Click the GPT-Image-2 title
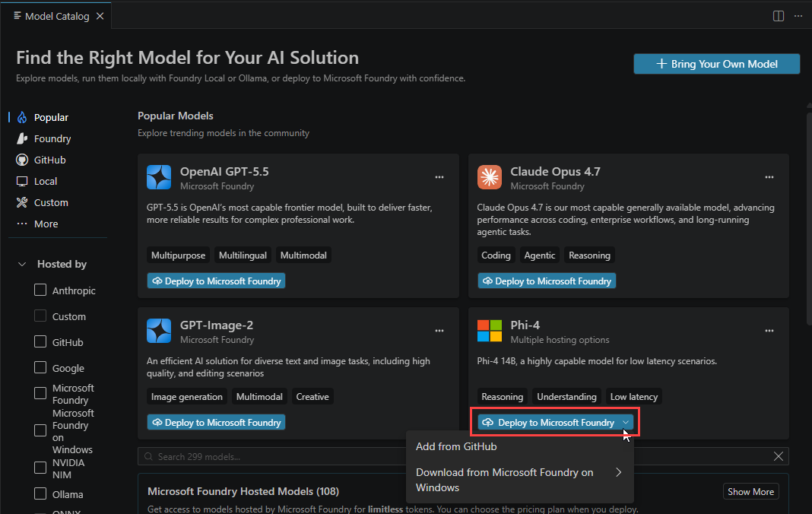This screenshot has height=514, width=812. (217, 325)
